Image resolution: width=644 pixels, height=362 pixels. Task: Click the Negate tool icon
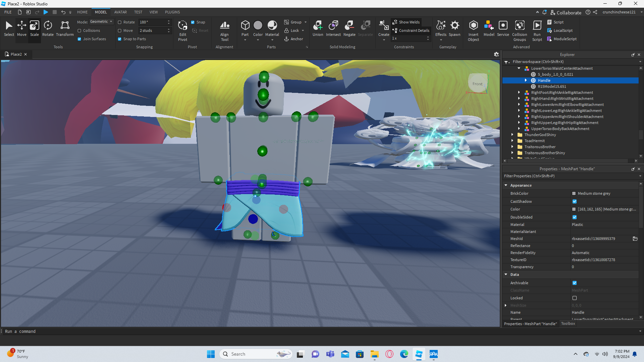click(x=349, y=28)
